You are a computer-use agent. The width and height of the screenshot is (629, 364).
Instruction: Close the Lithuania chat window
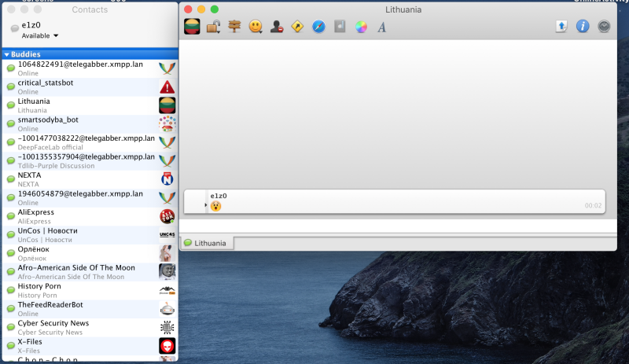(x=188, y=9)
